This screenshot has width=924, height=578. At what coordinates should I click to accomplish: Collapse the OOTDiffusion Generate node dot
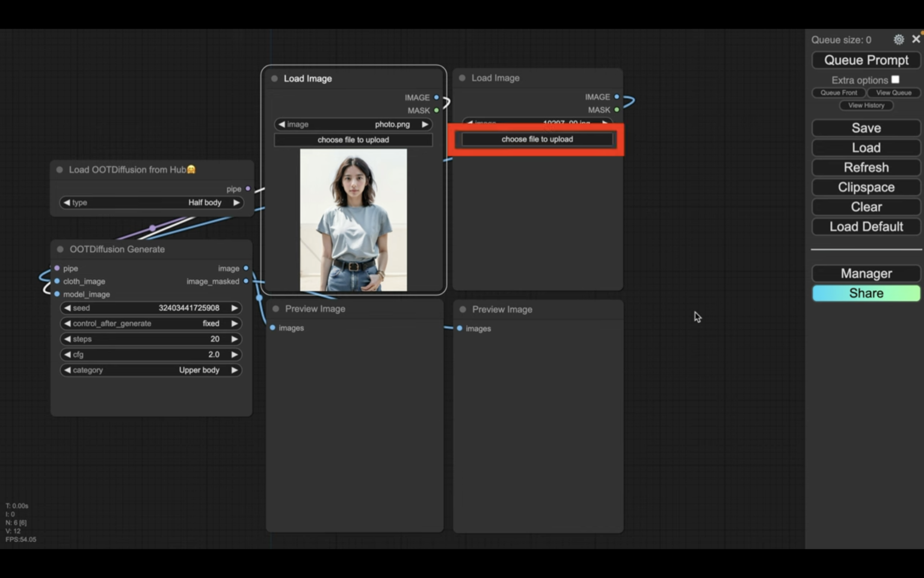(60, 249)
